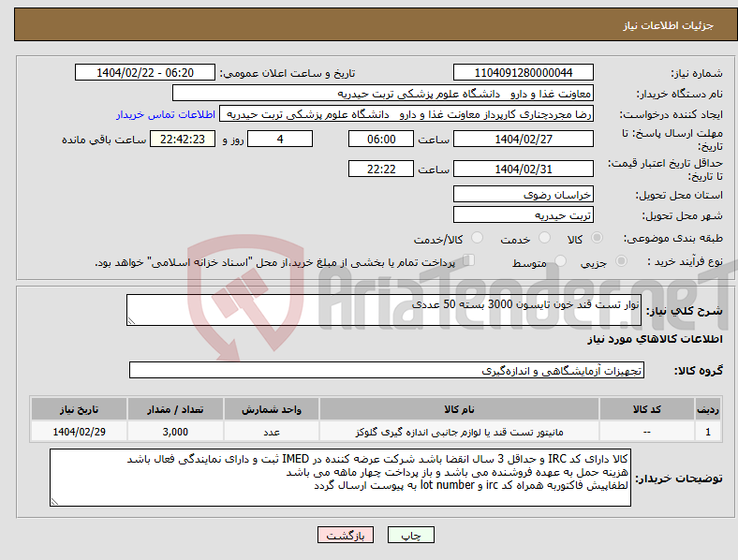The image size is (738, 560).
Task: Click the response deadline date 1404/02/27
Action: click(x=523, y=139)
